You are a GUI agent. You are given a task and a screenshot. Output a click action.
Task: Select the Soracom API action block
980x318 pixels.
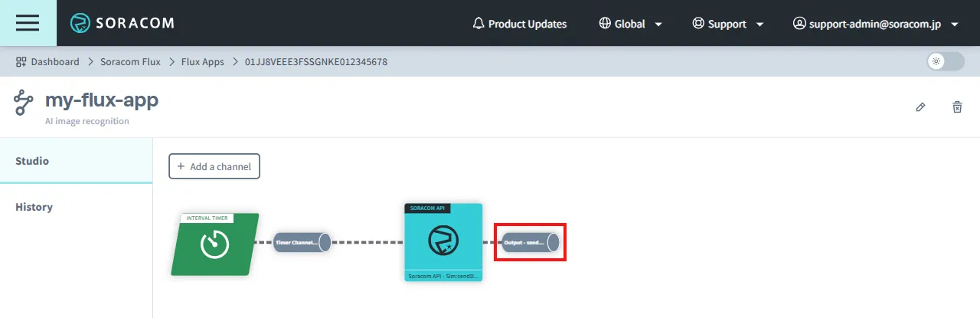[x=443, y=242]
